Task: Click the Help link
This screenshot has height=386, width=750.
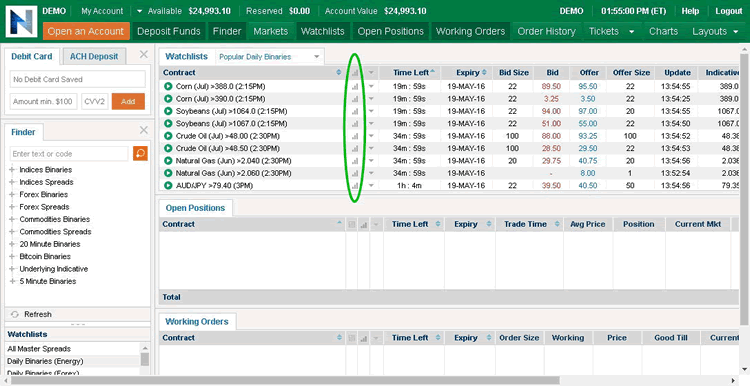Action: 690,11
